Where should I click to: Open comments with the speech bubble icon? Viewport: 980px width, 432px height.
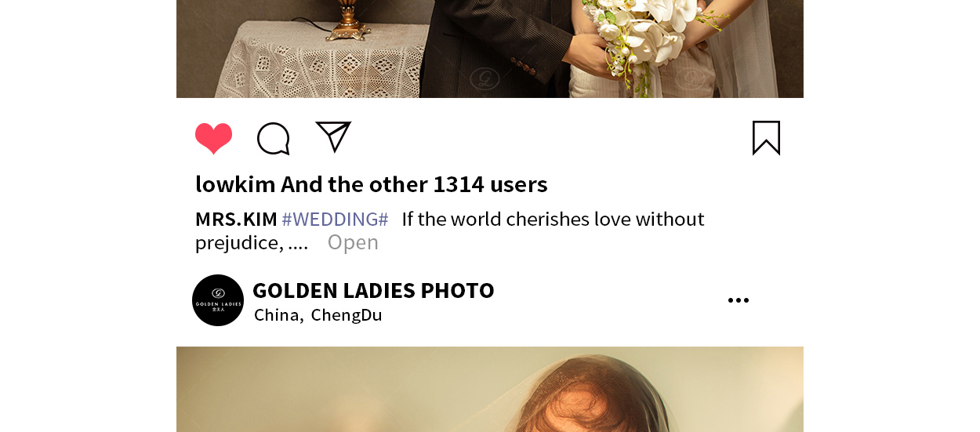tap(274, 139)
